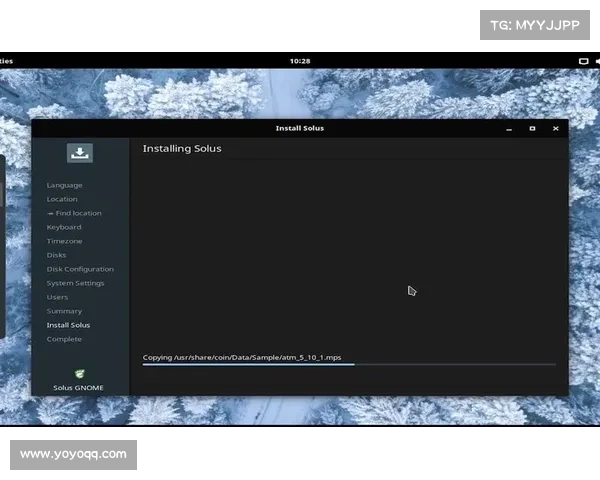600x480 pixels.
Task: Click the Install Solus window title bar
Action: [300, 128]
